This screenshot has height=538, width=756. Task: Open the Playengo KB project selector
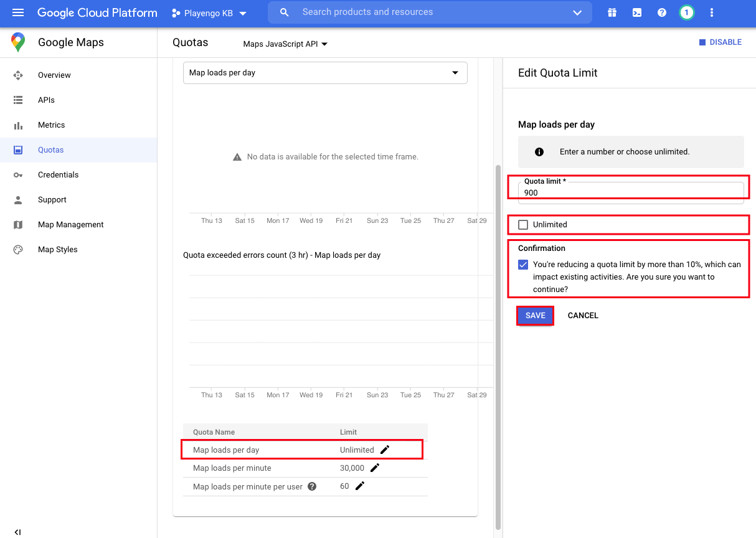209,13
